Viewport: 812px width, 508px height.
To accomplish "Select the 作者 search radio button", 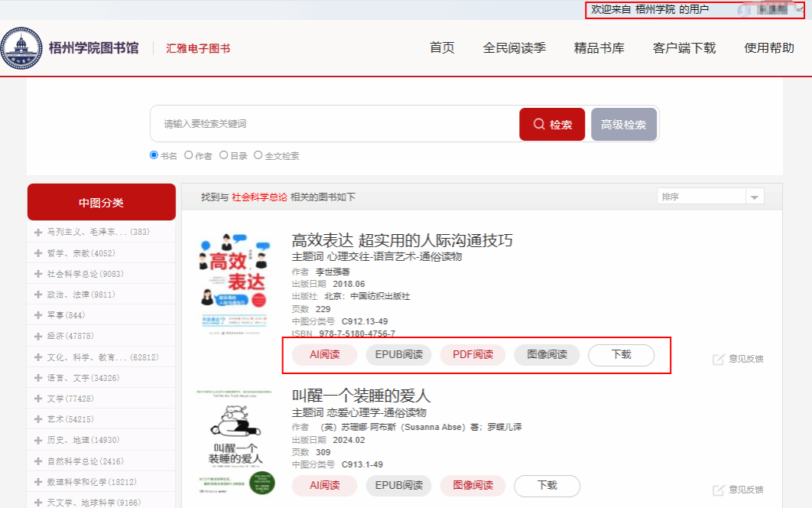I will point(189,155).
